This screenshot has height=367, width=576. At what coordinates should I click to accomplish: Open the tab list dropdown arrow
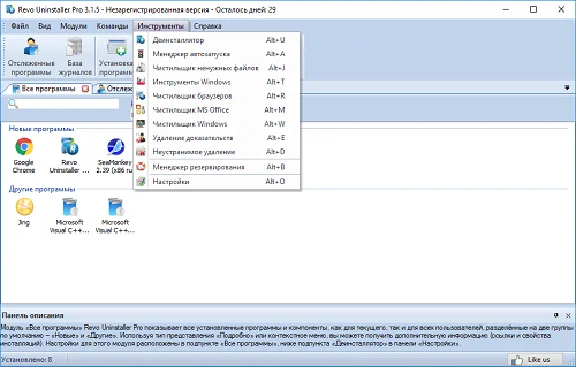point(567,88)
